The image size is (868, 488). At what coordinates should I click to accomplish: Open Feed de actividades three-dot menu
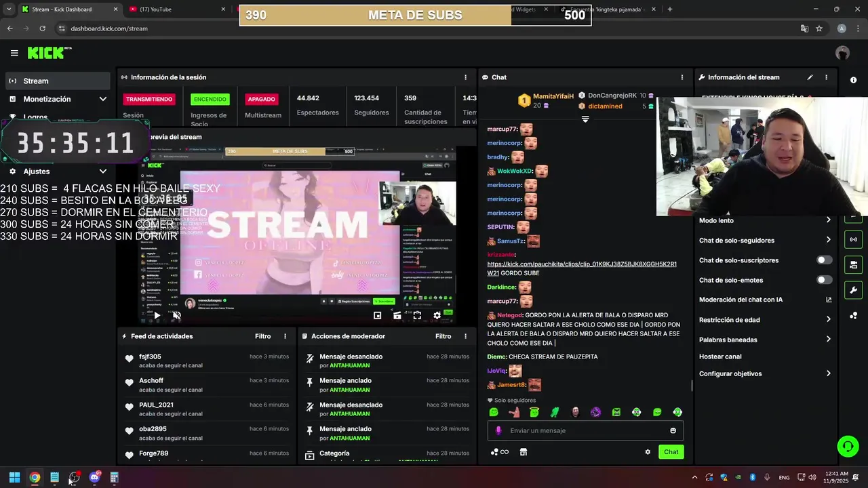click(x=285, y=336)
